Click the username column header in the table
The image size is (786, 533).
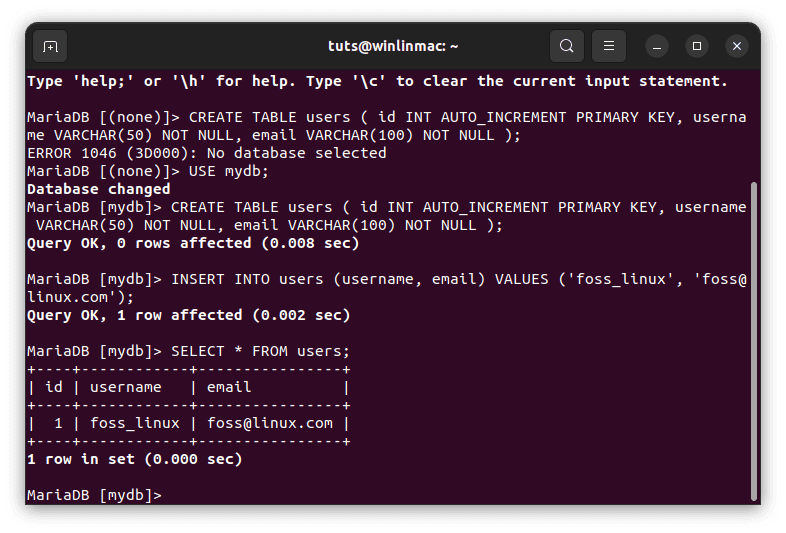click(x=126, y=387)
